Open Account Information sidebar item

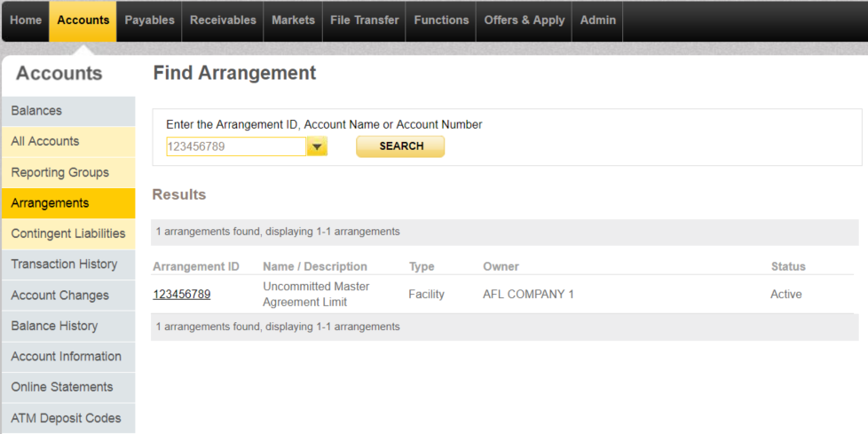coord(68,357)
